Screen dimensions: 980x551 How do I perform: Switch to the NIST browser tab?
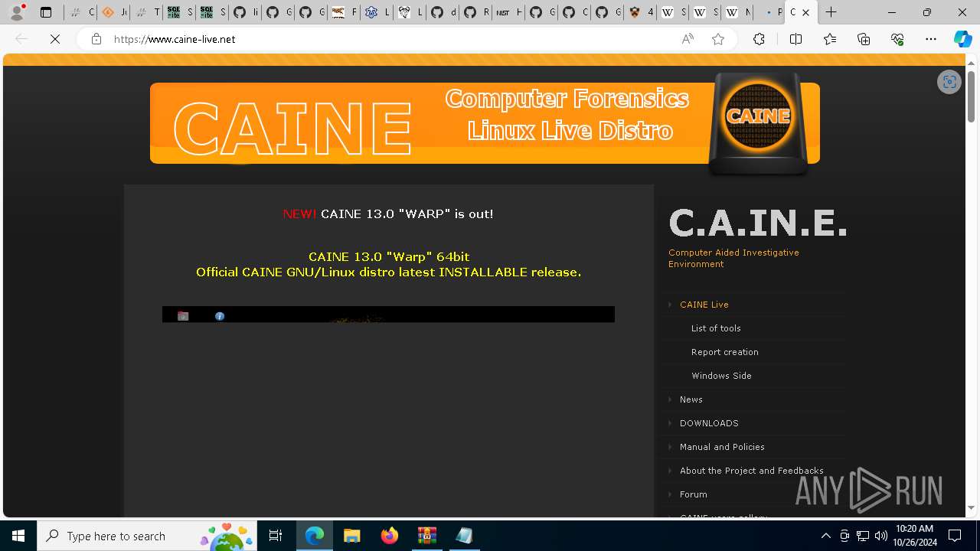click(508, 12)
